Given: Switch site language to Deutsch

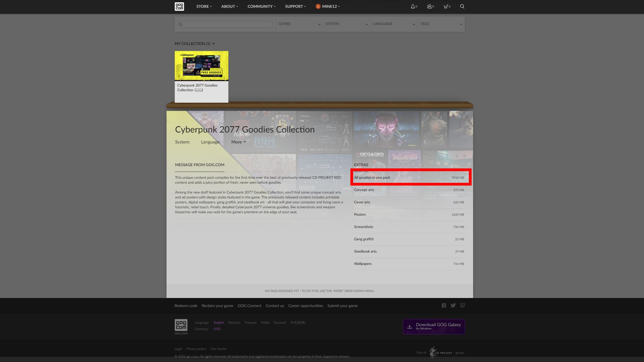Looking at the screenshot, I should click(x=234, y=322).
